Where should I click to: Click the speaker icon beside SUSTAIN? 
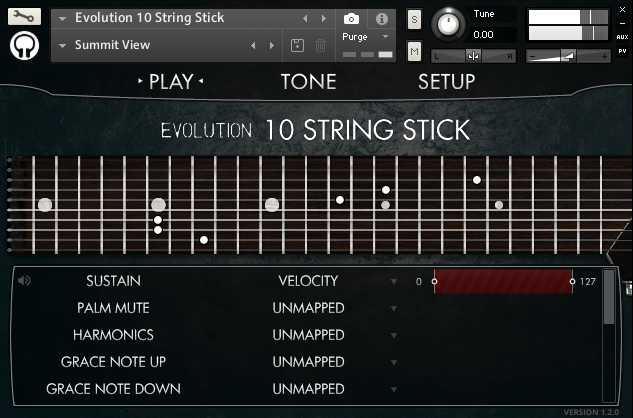(x=24, y=280)
